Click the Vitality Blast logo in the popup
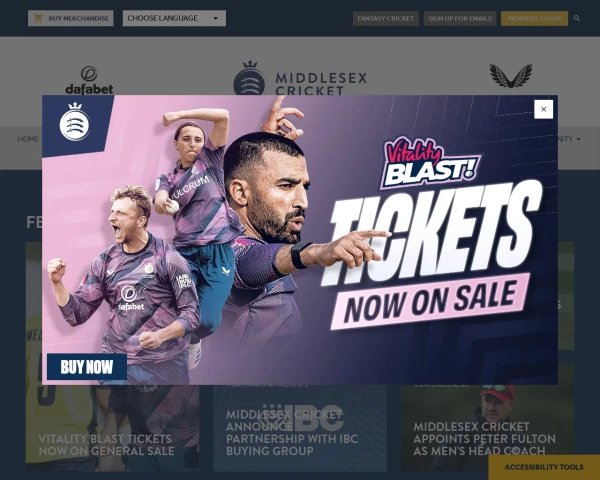600x480 pixels. [x=430, y=163]
